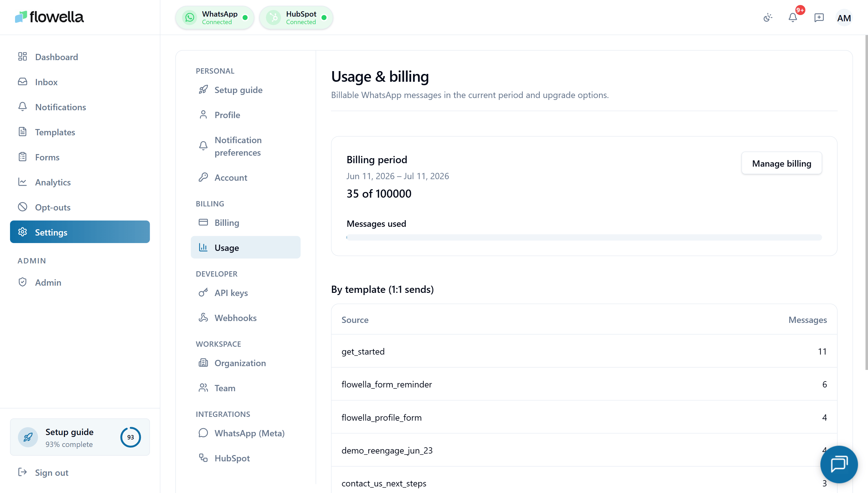Open the HubSpot connection status chip
Screen dimensions: 868x493
[x=296, y=18]
